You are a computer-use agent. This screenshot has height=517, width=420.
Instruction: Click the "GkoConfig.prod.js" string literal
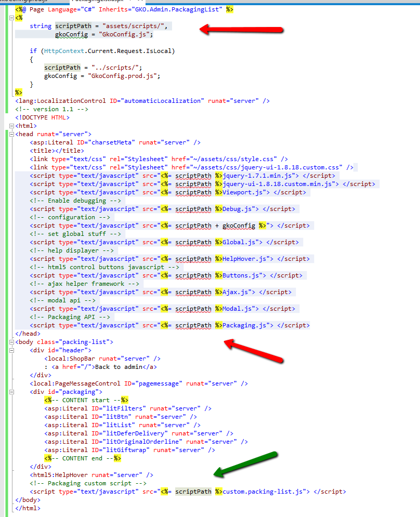click(x=122, y=76)
